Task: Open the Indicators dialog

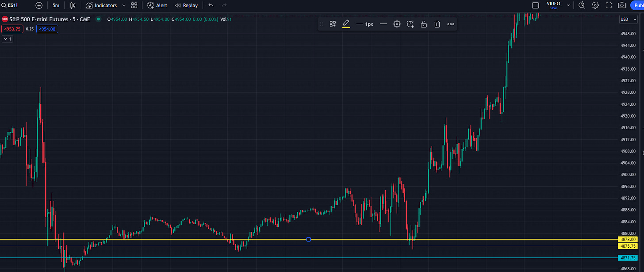Action: 101,5
